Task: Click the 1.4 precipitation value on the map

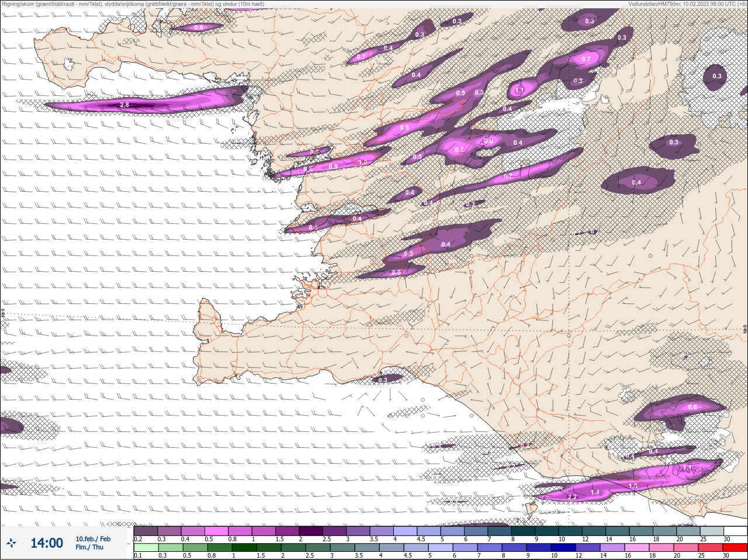Action: click(595, 492)
